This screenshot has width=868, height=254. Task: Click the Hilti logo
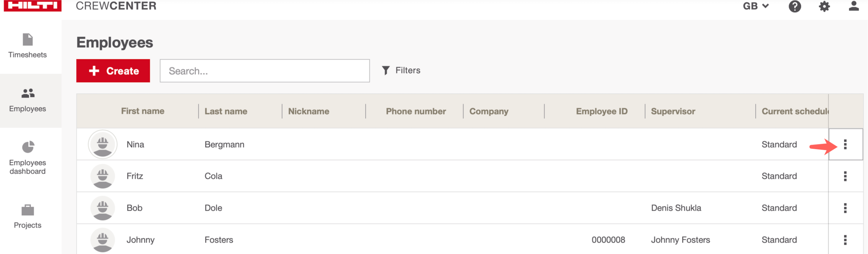(x=32, y=5)
